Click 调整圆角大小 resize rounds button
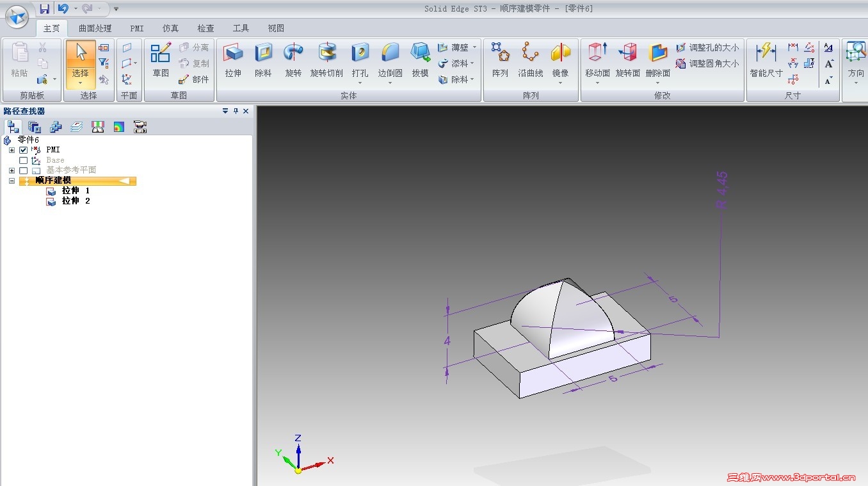The image size is (868, 486). click(707, 63)
